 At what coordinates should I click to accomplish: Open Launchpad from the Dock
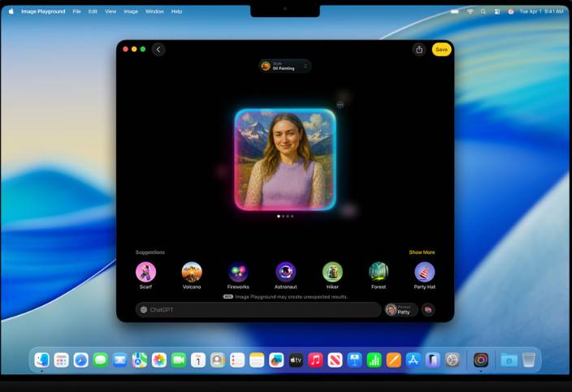coord(61,360)
